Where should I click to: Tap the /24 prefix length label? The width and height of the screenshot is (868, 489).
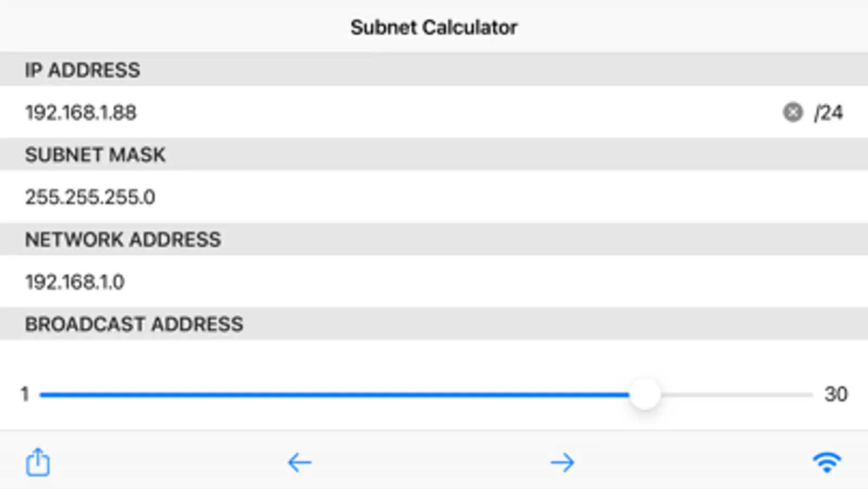pyautogui.click(x=828, y=112)
